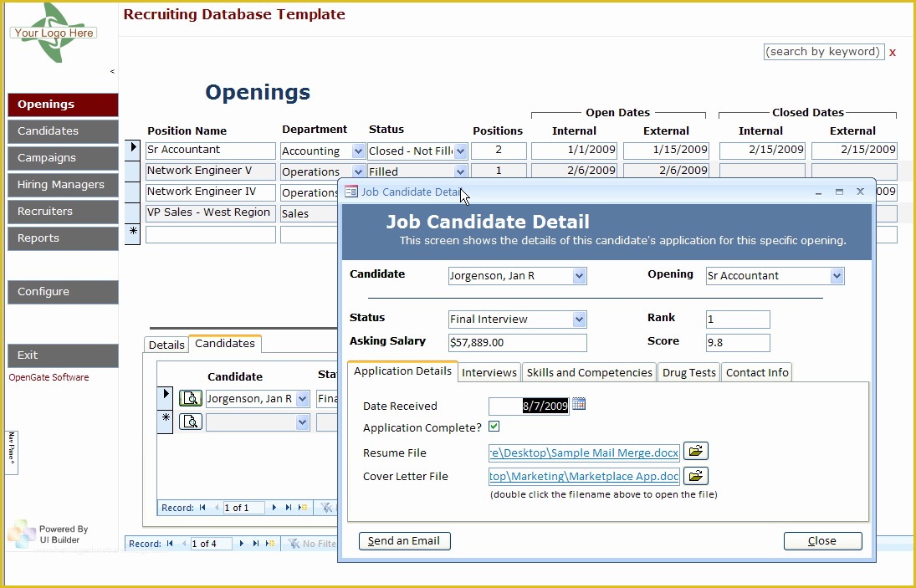Browse for the Resume File using its folder icon

[695, 452]
